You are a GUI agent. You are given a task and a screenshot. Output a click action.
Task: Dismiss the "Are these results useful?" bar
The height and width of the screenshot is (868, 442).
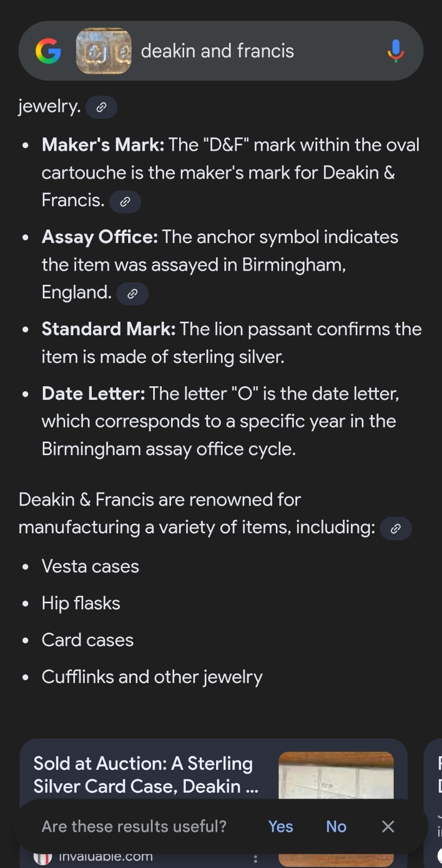[x=388, y=826]
